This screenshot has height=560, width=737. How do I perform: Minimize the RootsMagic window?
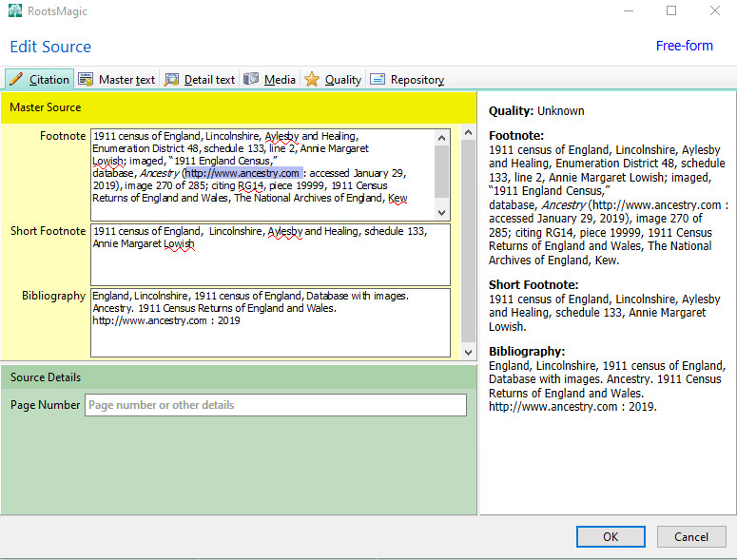(629, 10)
